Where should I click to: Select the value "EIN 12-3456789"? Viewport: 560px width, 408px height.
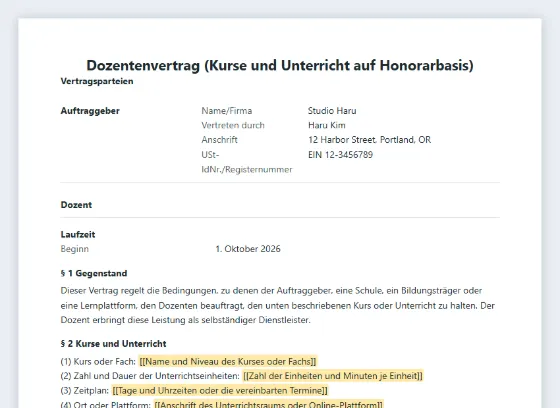(x=340, y=155)
